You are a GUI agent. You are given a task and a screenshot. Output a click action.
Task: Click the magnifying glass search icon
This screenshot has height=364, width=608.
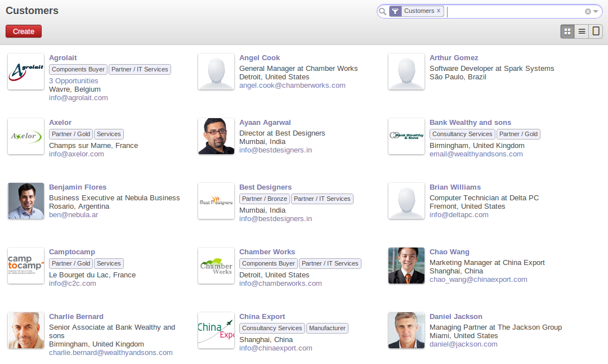pyautogui.click(x=383, y=11)
